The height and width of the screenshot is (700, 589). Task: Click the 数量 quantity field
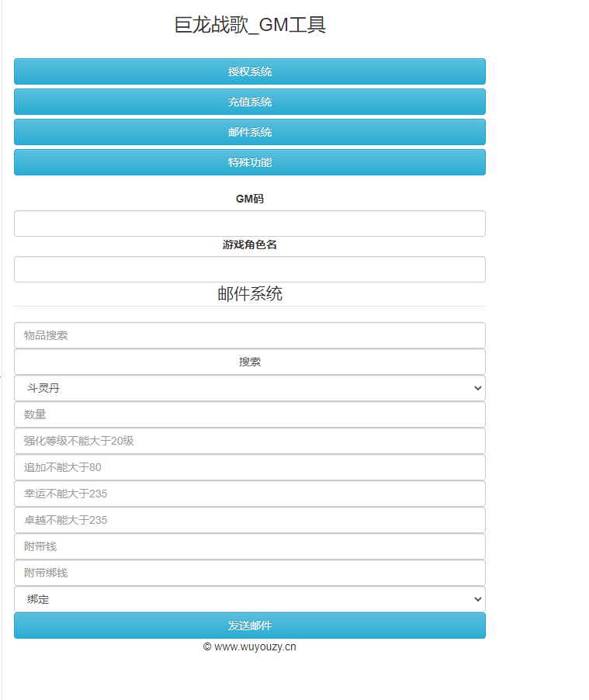click(x=250, y=414)
